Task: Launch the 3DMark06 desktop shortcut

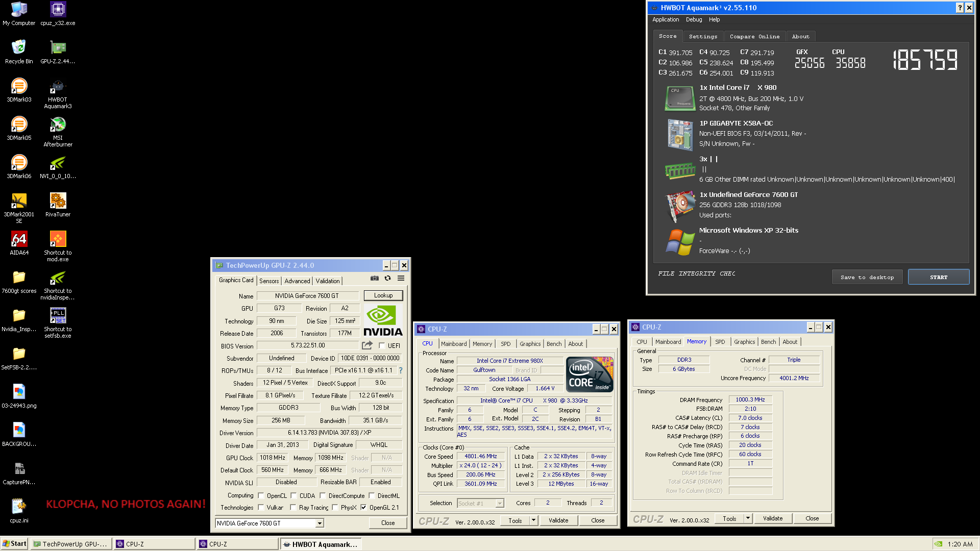Action: (x=19, y=166)
